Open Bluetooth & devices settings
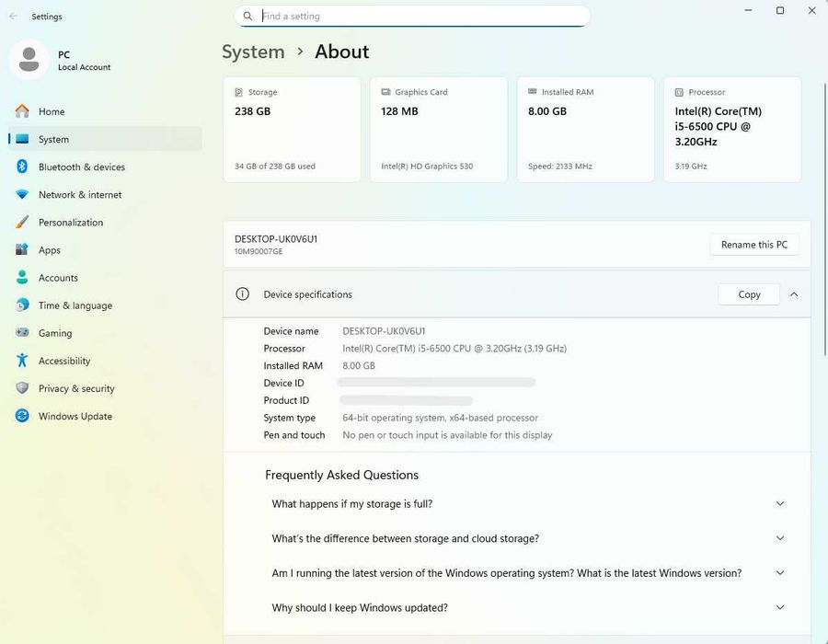 click(x=105, y=167)
